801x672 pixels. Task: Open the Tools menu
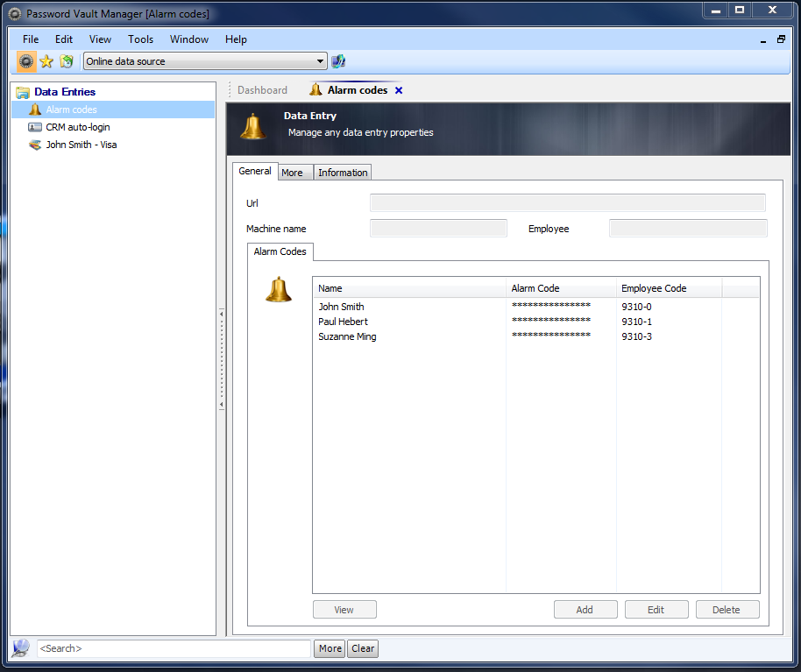[x=140, y=39]
